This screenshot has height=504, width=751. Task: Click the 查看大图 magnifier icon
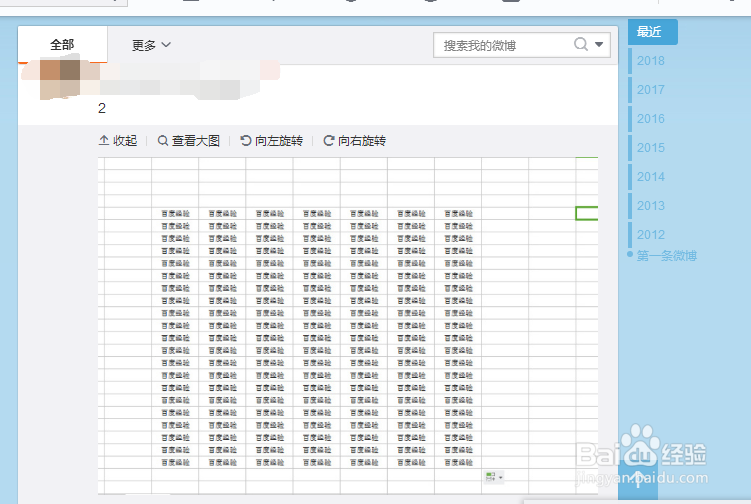163,140
